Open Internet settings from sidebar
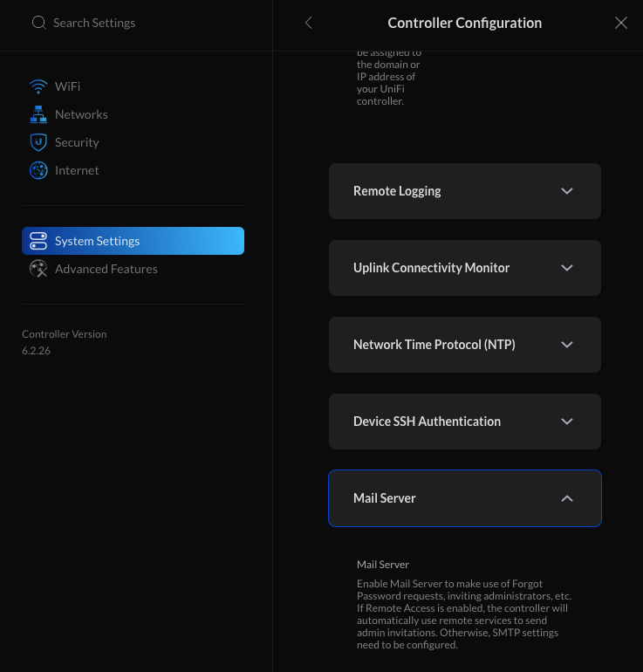The image size is (643, 672). tap(77, 170)
